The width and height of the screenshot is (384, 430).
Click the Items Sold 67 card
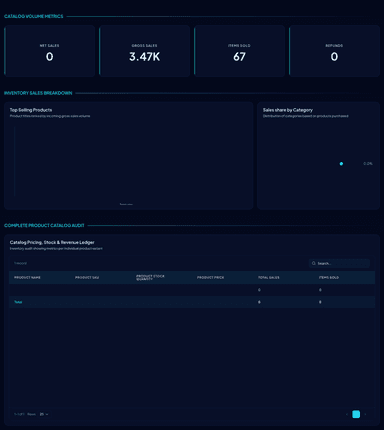pyautogui.click(x=240, y=51)
